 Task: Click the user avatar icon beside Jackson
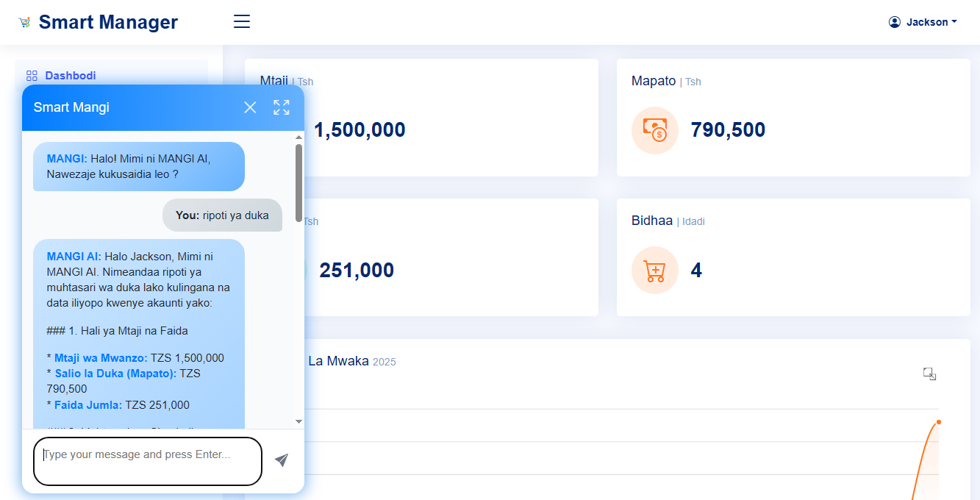pyautogui.click(x=895, y=22)
